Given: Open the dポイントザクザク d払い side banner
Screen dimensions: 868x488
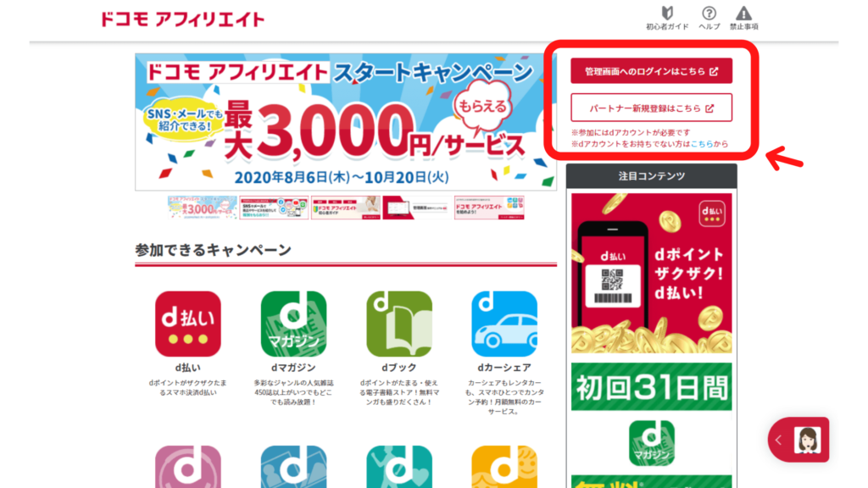Looking at the screenshot, I should (652, 274).
